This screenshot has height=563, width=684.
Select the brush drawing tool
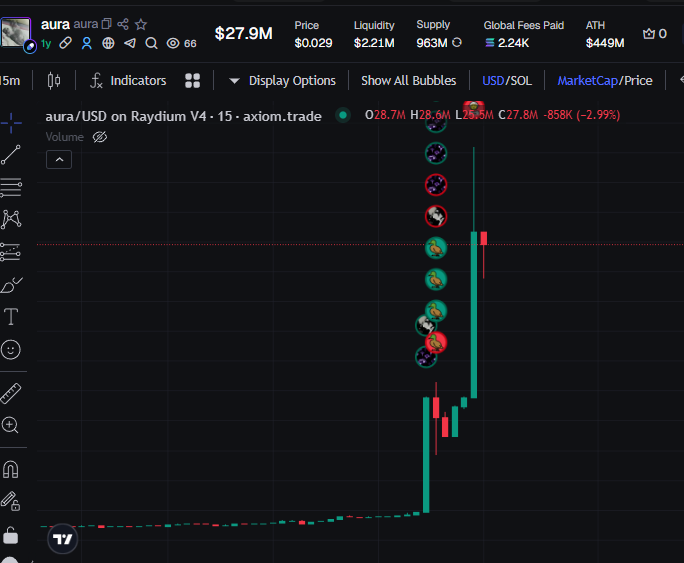(x=11, y=285)
